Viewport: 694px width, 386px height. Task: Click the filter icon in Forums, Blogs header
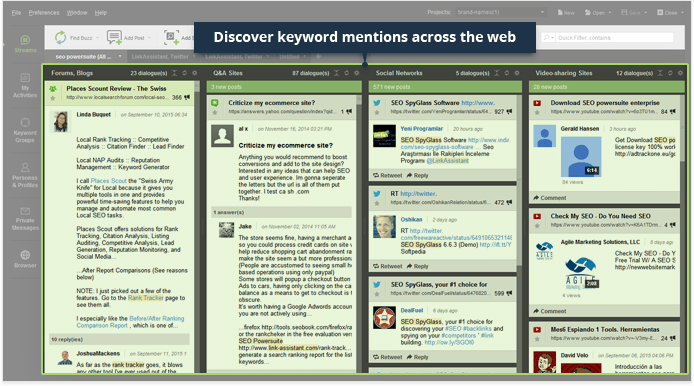[174, 73]
